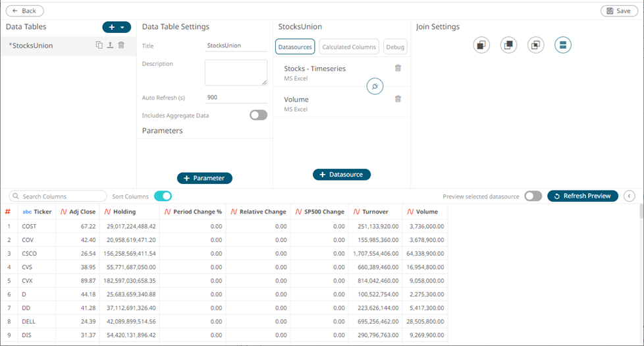
Task: Click the Search Columns input field
Action: [59, 196]
